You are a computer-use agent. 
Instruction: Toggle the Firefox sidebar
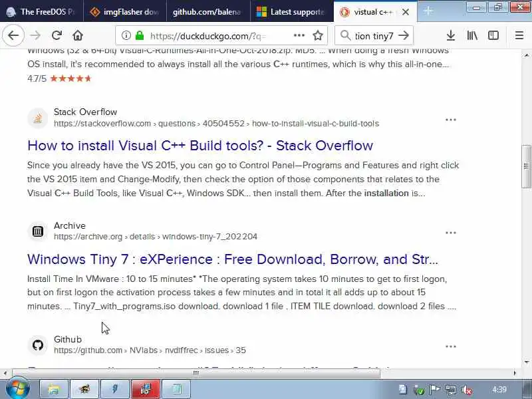coord(493,35)
